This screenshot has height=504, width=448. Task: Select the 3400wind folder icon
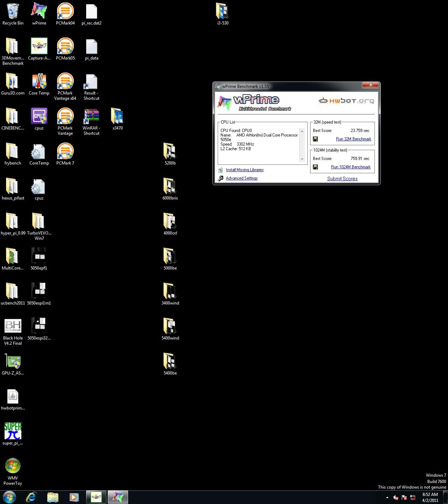[x=170, y=292]
